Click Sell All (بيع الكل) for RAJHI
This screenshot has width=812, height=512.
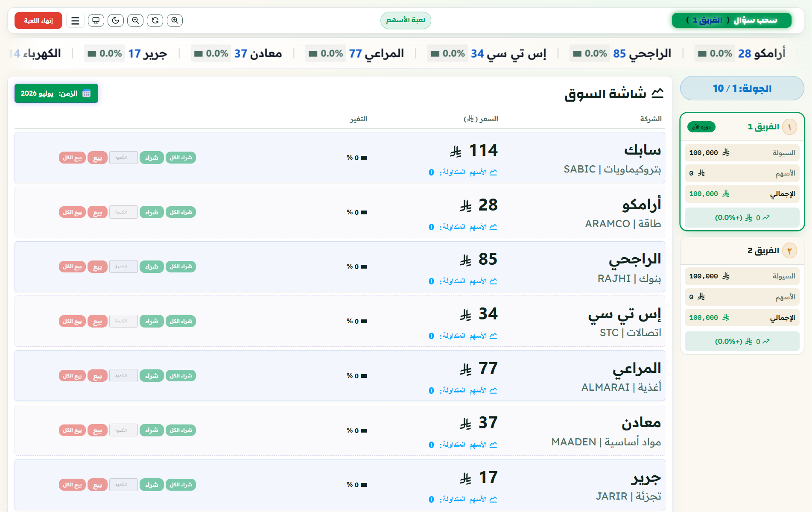(x=72, y=266)
